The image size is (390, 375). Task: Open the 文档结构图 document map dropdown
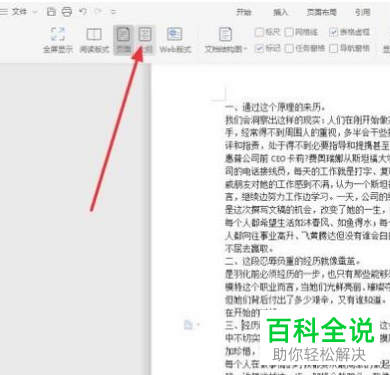pos(226,40)
